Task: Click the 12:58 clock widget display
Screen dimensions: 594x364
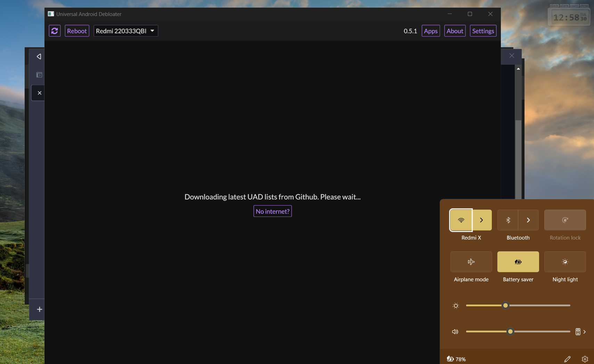Action: tap(570, 17)
